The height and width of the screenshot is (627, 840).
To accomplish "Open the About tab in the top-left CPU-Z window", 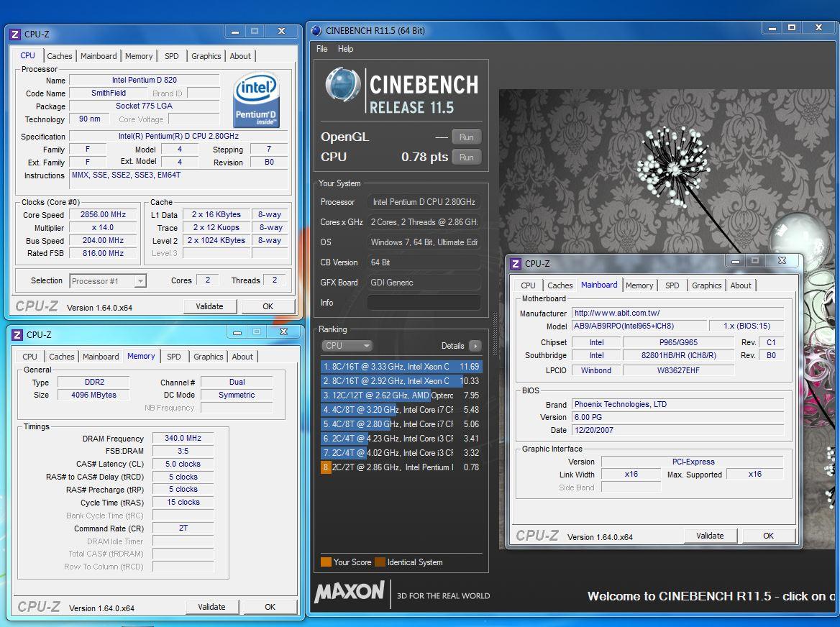I will point(240,56).
